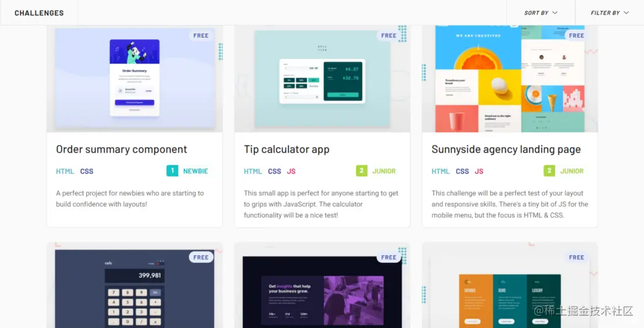The width and height of the screenshot is (644, 328).
Task: Click JS tag on Tip calculator card
Action: pyautogui.click(x=291, y=171)
